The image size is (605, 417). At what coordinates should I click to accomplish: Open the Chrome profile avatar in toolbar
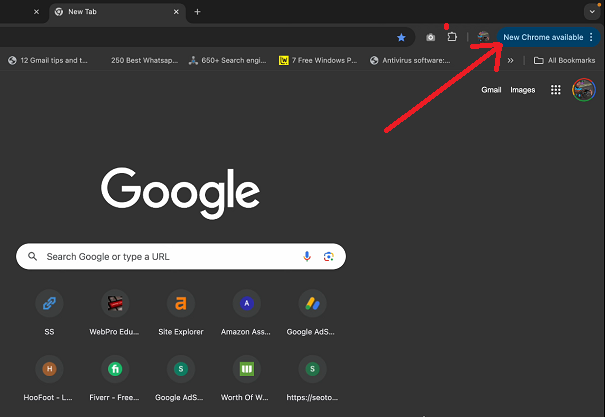click(x=483, y=37)
